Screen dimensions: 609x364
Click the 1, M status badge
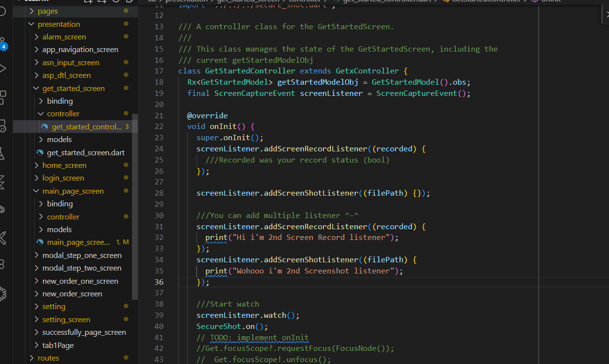(122, 242)
